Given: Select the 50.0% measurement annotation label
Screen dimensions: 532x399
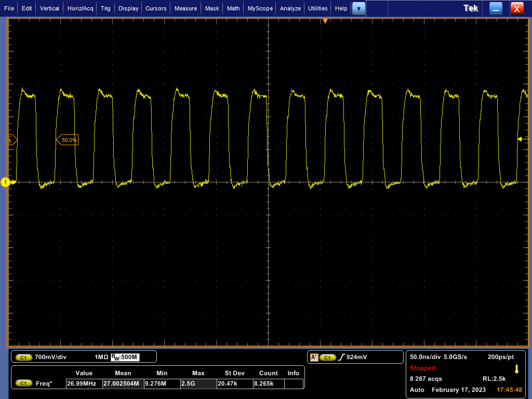Looking at the screenshot, I should point(68,140).
